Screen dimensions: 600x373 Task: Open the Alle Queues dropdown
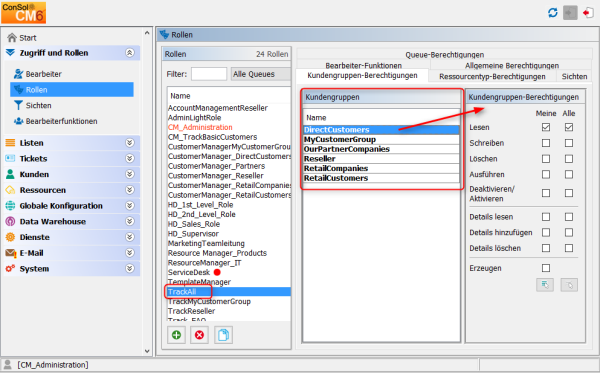click(x=260, y=74)
